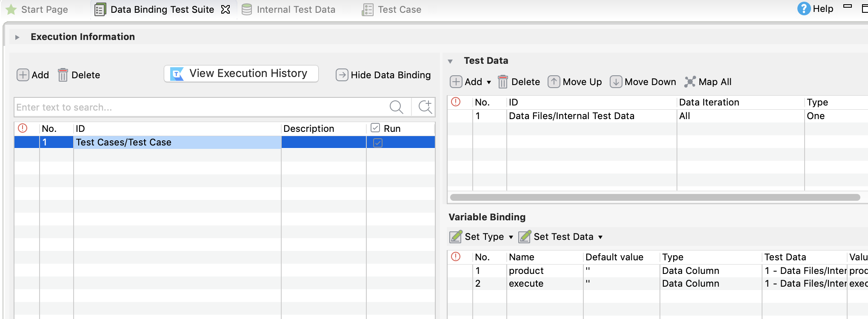Click the Add icon in Test Data toolbar

pyautogui.click(x=456, y=82)
